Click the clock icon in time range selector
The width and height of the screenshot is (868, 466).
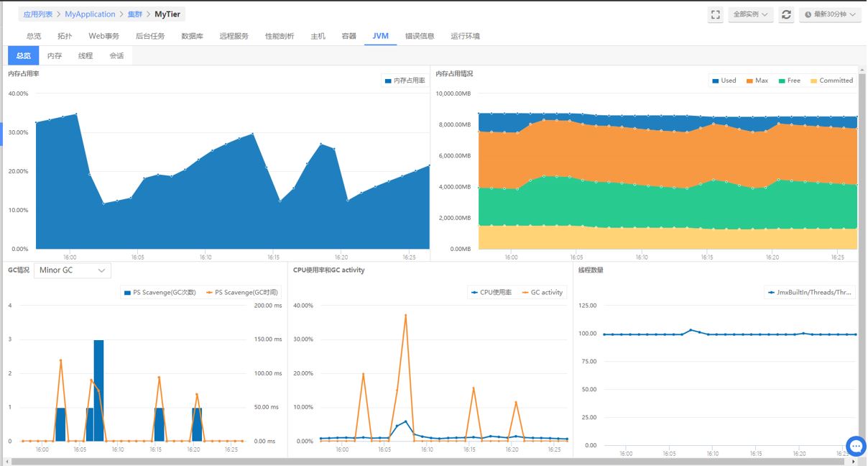(x=808, y=14)
